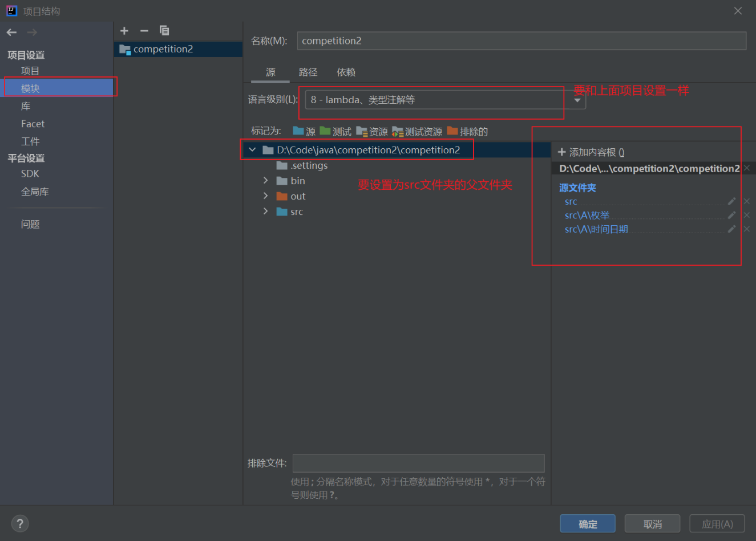
Task: Select the 资源 (Resources) mark icon
Action: pos(362,131)
